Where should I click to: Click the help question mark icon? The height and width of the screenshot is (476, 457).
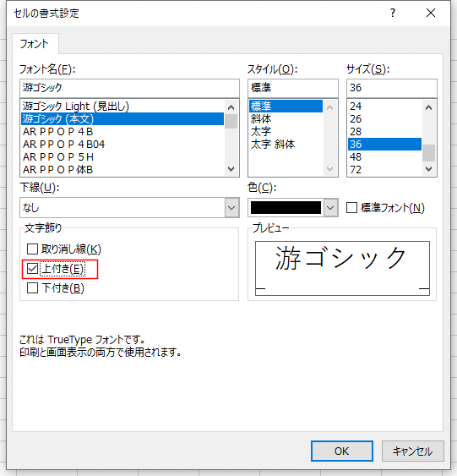click(x=393, y=13)
